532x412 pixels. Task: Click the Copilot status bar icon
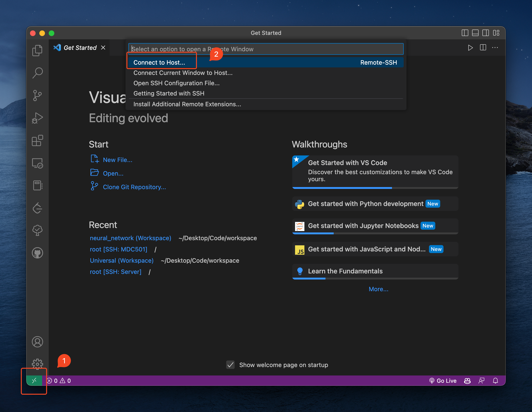coord(467,381)
